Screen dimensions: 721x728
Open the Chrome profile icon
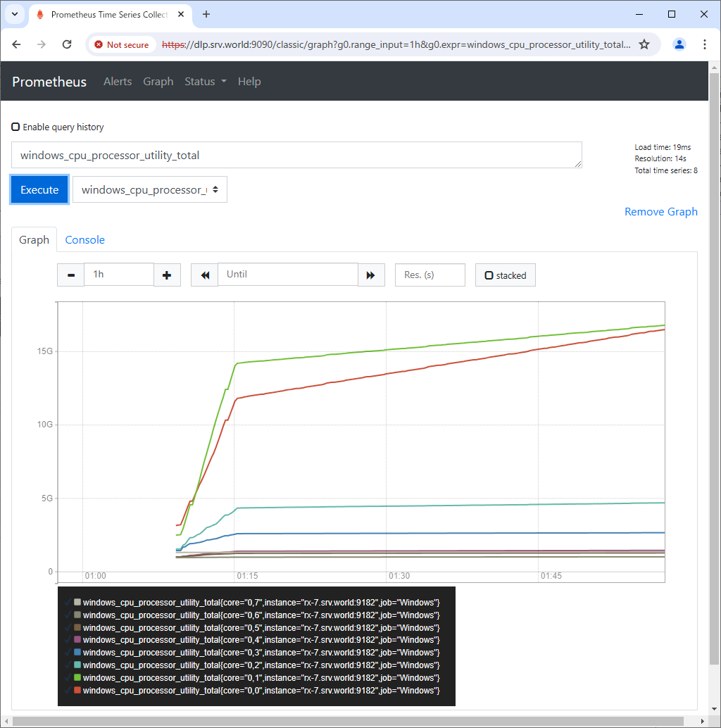coord(679,44)
